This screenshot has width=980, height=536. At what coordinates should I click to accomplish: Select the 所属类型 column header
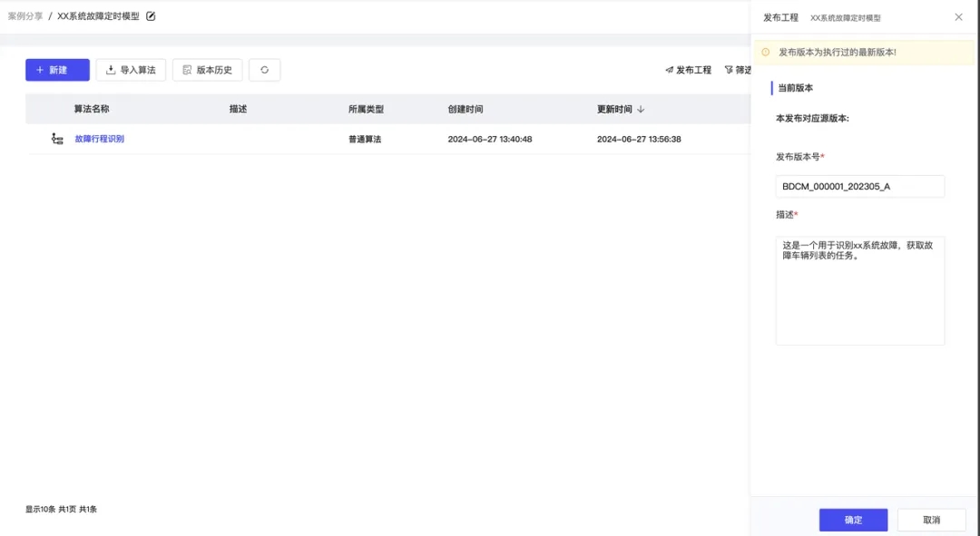[x=366, y=109]
